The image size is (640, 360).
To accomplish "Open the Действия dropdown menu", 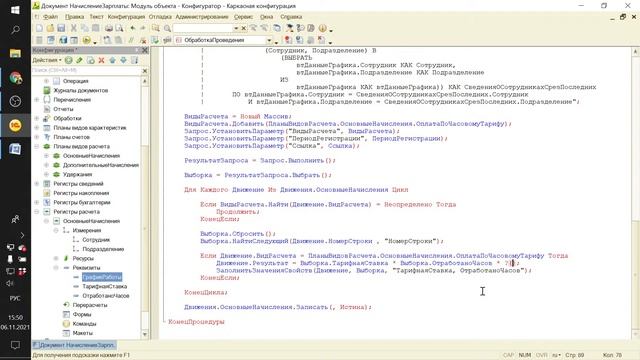I will [x=47, y=60].
